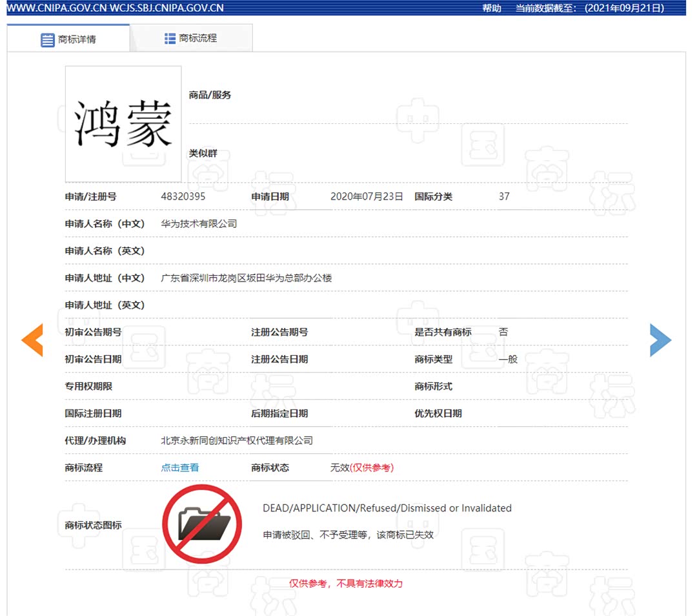Viewport: 697px width, 616px height.
Task: Click the registration number 48320395
Action: [x=183, y=197]
